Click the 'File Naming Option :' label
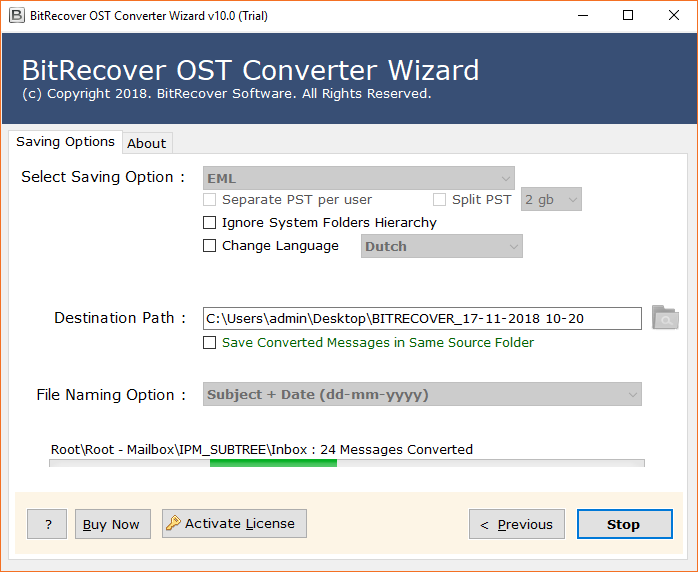698x572 pixels. (x=111, y=394)
